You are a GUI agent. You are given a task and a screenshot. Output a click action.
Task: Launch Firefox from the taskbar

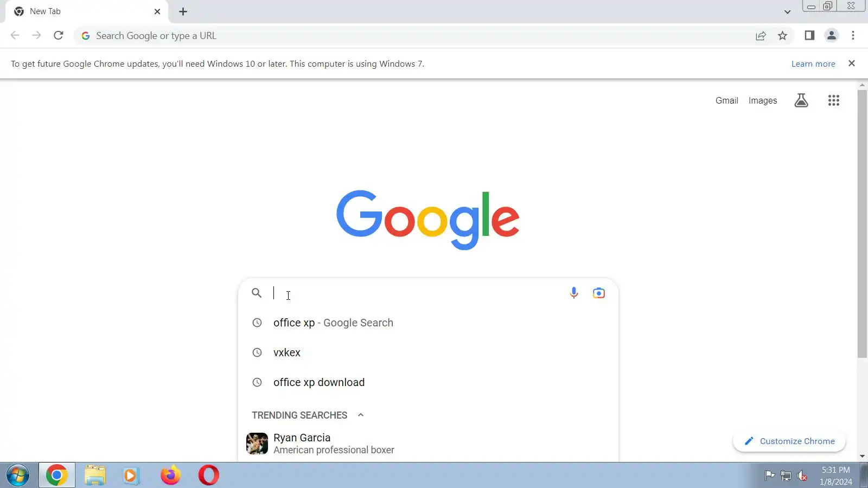(x=170, y=476)
